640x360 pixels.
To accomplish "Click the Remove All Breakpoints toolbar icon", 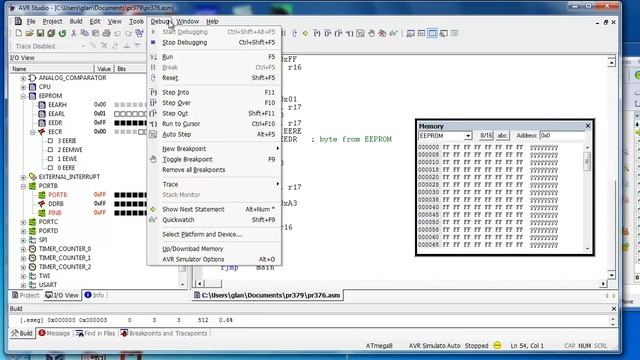I will (x=382, y=33).
